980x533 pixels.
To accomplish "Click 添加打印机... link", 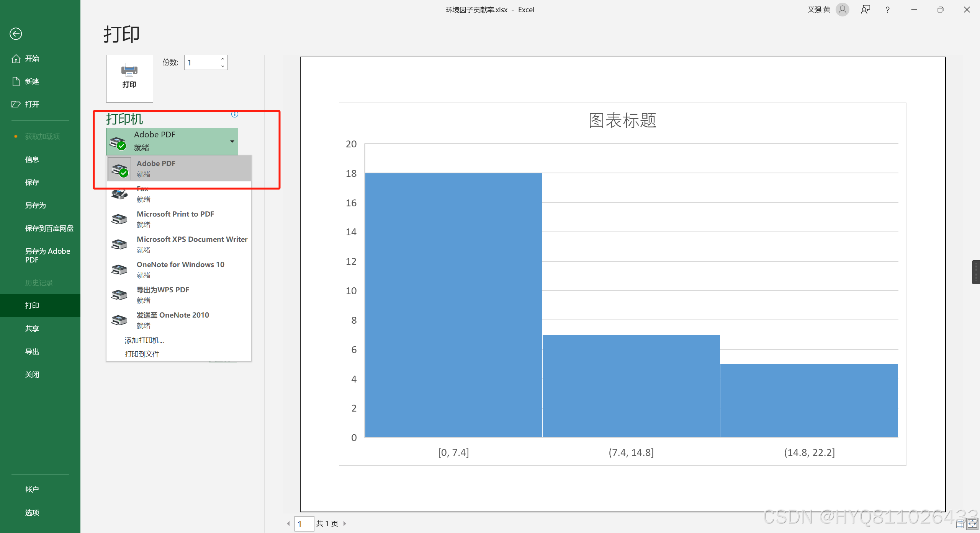I will [x=144, y=340].
